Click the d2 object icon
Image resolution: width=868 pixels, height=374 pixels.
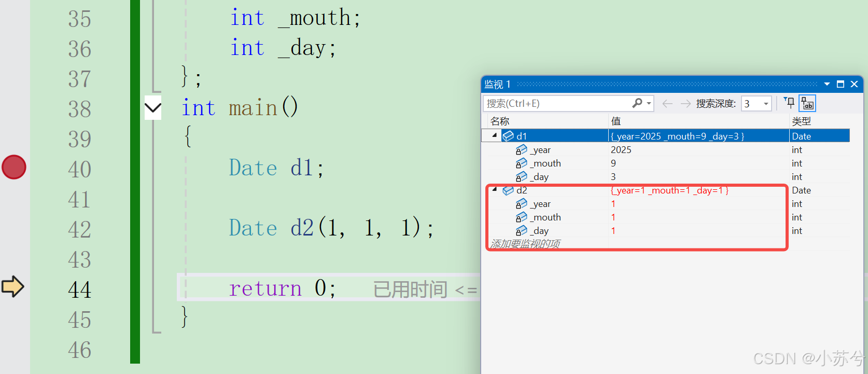[x=508, y=190]
